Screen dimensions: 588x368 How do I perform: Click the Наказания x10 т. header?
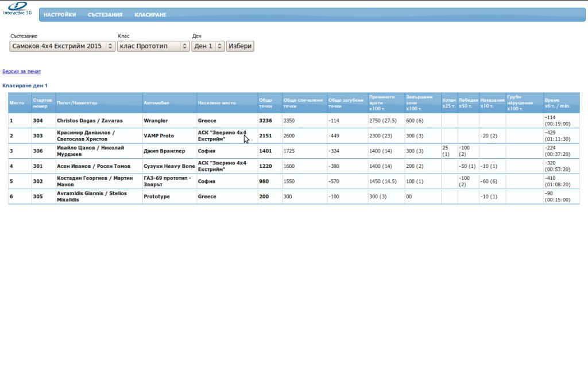pos(492,103)
